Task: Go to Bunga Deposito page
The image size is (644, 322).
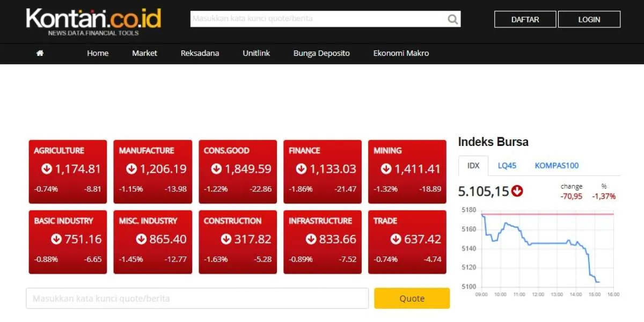Action: 321,53
